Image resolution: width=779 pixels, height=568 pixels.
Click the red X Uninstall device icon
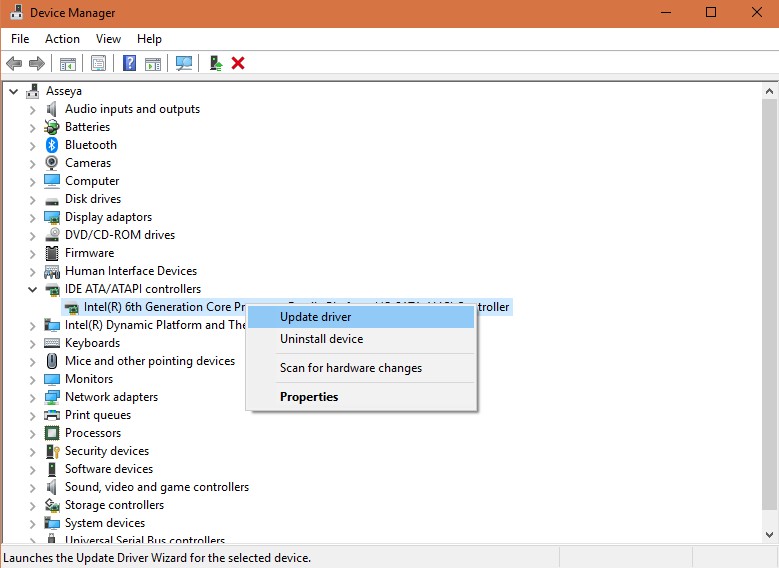point(238,63)
